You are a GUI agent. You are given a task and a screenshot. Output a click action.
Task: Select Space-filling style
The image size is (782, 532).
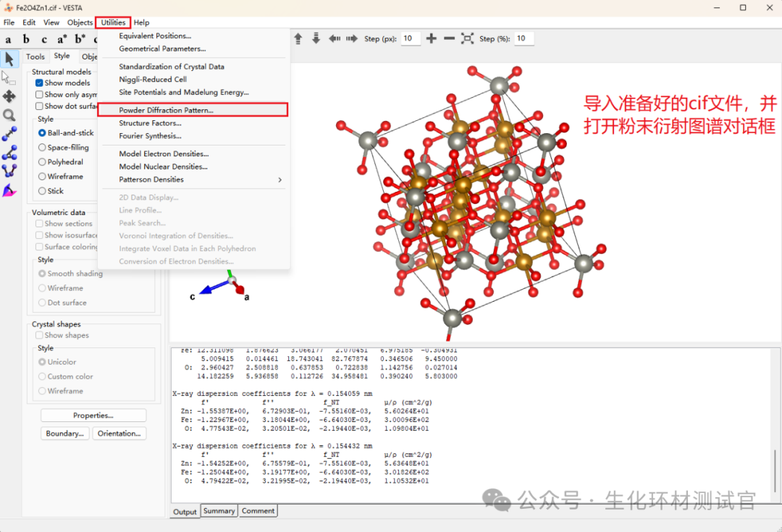click(42, 147)
